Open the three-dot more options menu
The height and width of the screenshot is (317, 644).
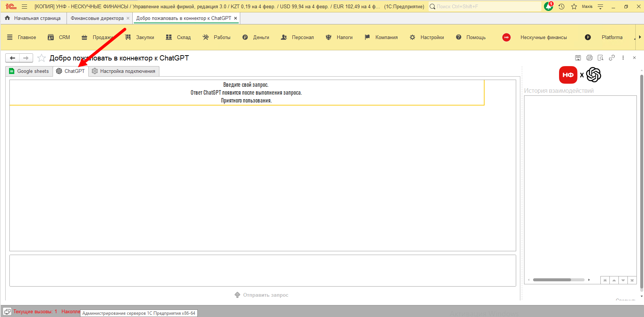point(623,58)
